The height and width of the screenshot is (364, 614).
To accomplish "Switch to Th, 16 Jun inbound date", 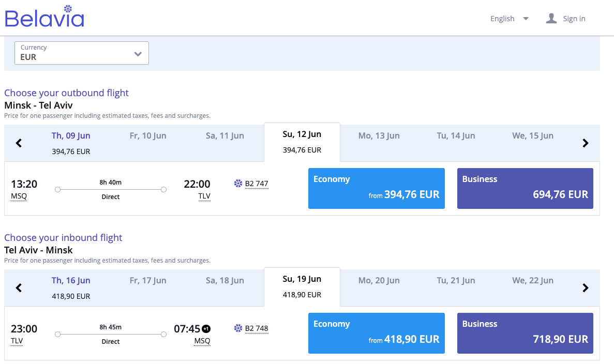I will click(71, 287).
